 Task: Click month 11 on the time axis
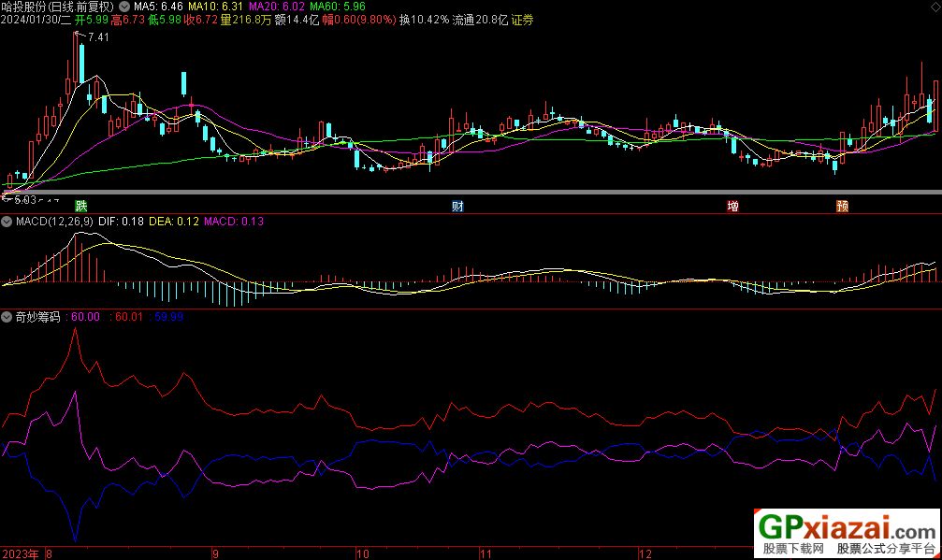coord(486,554)
